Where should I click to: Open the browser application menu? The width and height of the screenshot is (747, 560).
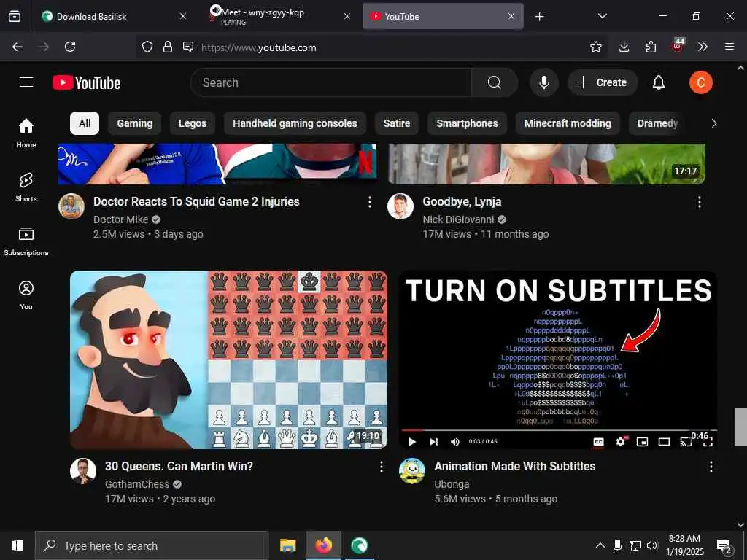(729, 47)
